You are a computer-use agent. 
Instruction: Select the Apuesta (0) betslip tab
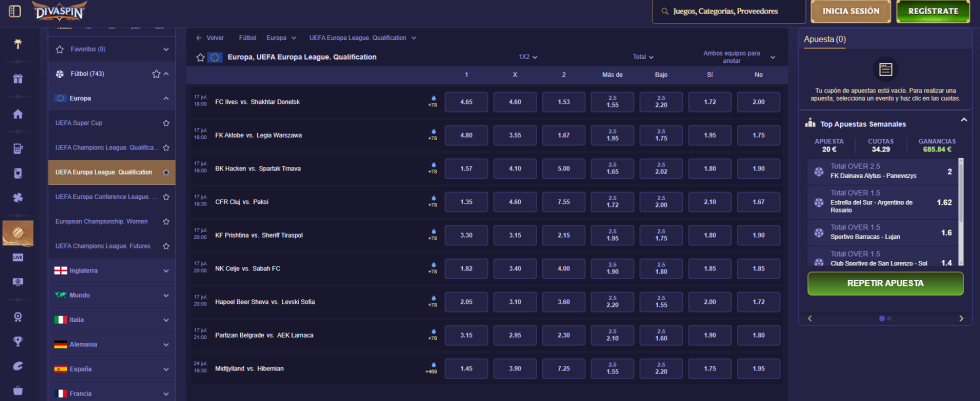825,39
